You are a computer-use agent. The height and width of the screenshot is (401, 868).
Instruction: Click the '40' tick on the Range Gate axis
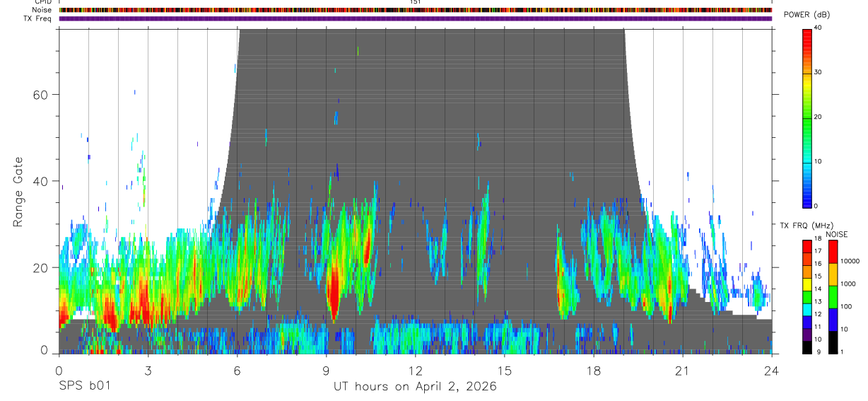tap(42, 181)
